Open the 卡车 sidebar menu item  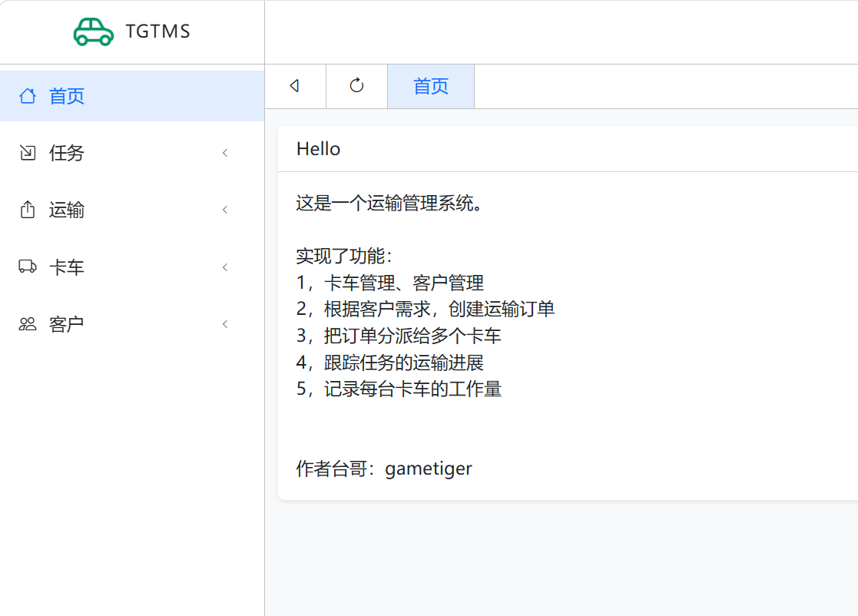(x=132, y=267)
